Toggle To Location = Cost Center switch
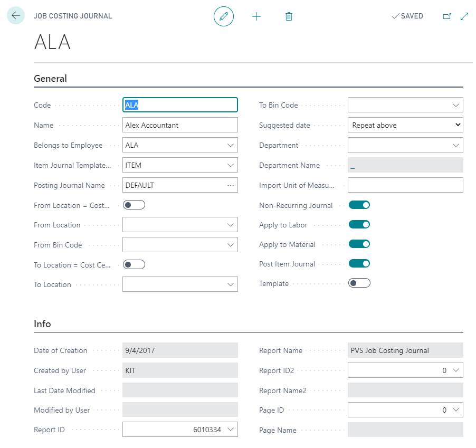Image resolution: width=476 pixels, height=448 pixels. tap(134, 265)
